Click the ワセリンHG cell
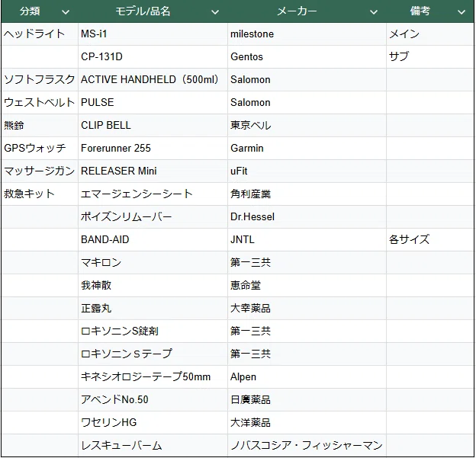 pyautogui.click(x=153, y=422)
